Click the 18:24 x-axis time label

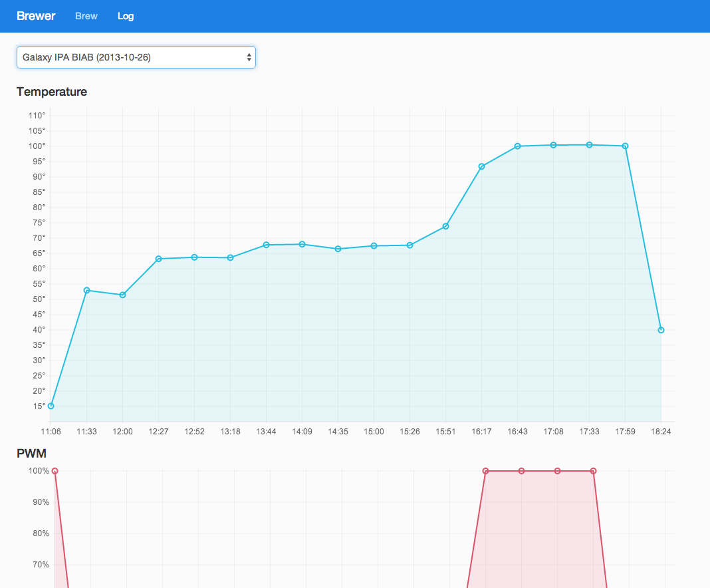click(661, 432)
